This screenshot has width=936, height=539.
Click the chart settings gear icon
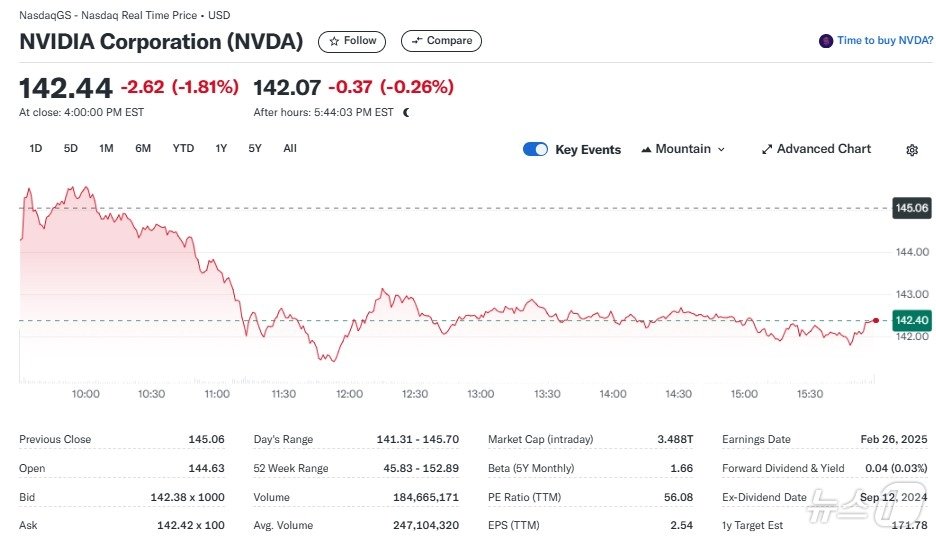click(911, 150)
